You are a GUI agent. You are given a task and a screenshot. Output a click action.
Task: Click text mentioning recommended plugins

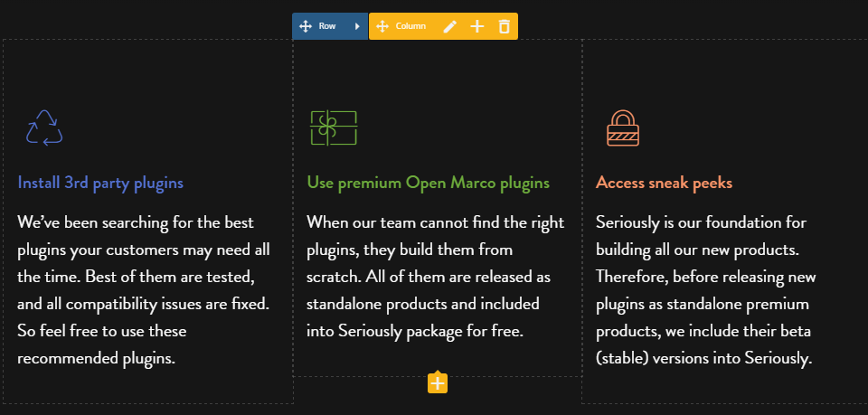coord(97,359)
